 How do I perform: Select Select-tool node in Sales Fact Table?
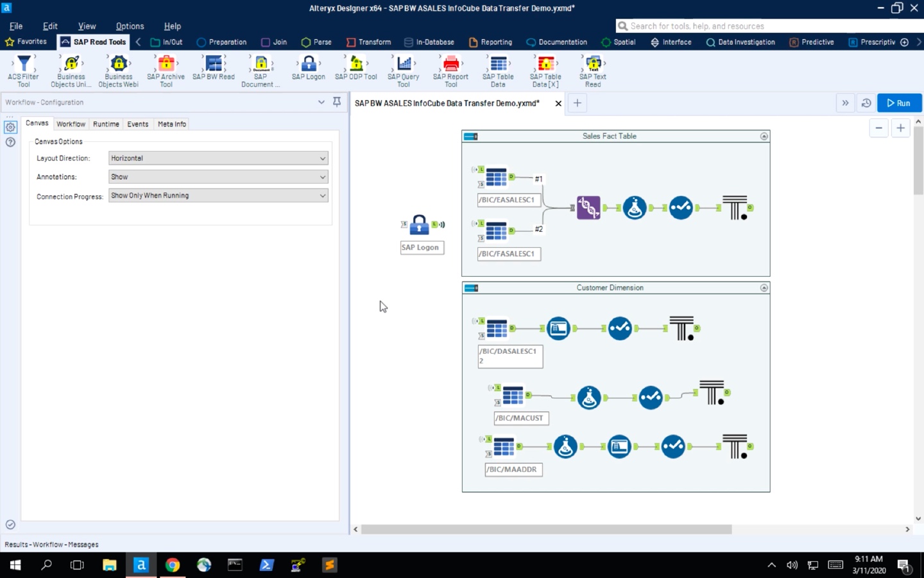tap(681, 207)
